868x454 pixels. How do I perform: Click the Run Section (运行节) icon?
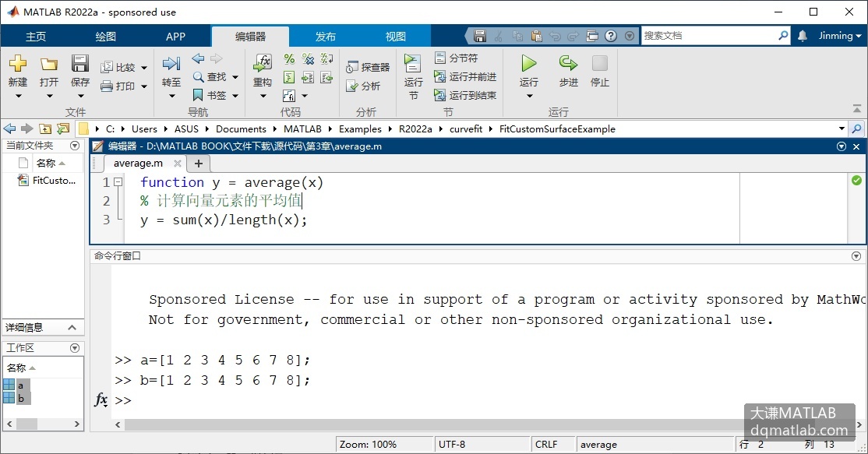click(x=413, y=63)
